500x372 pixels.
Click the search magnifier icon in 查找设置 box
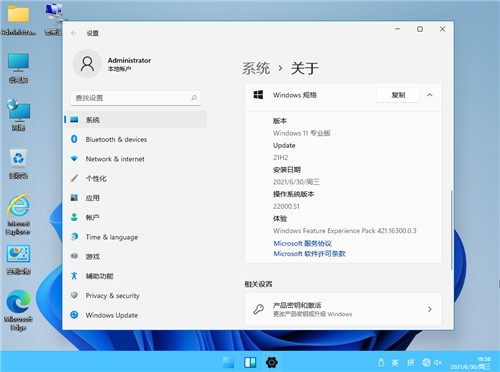(194, 98)
